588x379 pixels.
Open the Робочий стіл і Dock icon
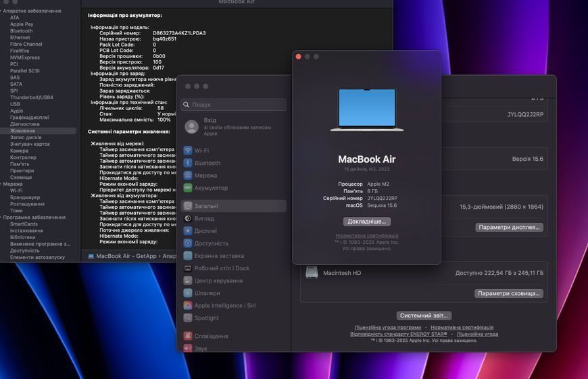188,268
